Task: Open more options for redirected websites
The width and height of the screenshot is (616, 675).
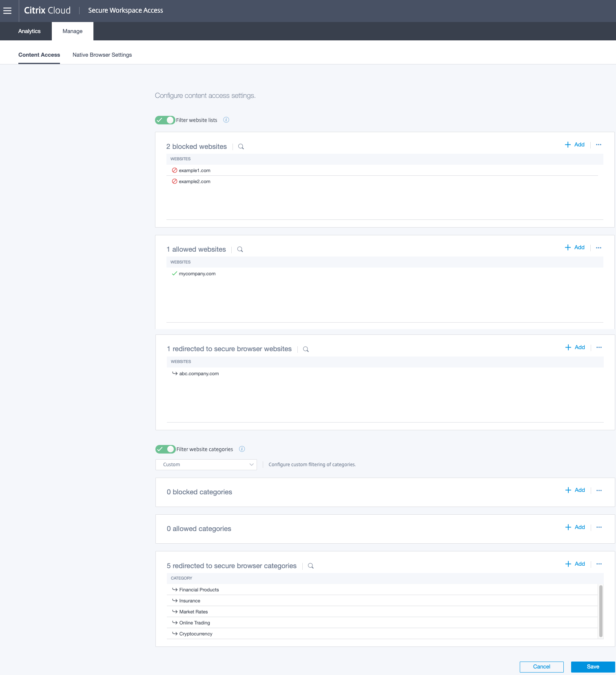Action: point(599,347)
